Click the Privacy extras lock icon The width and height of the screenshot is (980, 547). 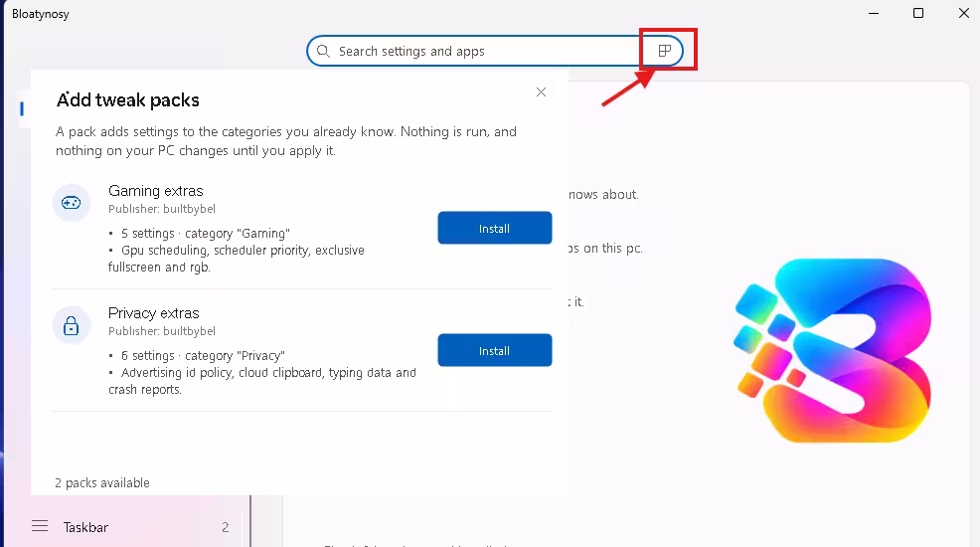point(72,325)
